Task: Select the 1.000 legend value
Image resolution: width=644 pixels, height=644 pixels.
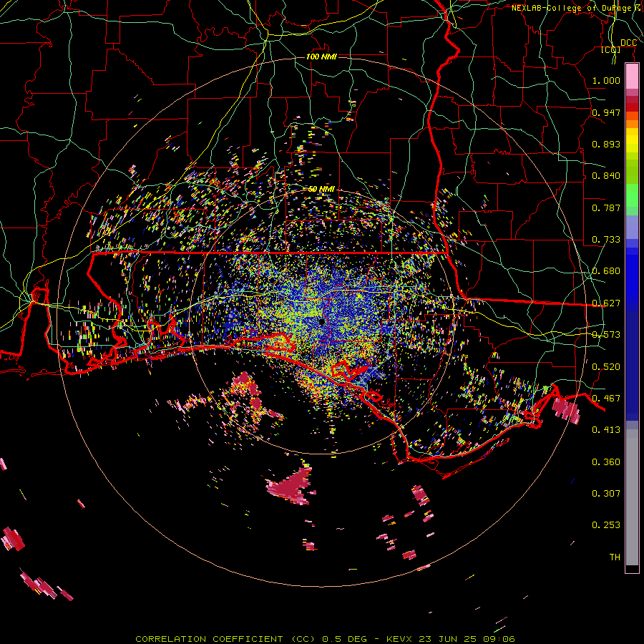Action: click(606, 80)
